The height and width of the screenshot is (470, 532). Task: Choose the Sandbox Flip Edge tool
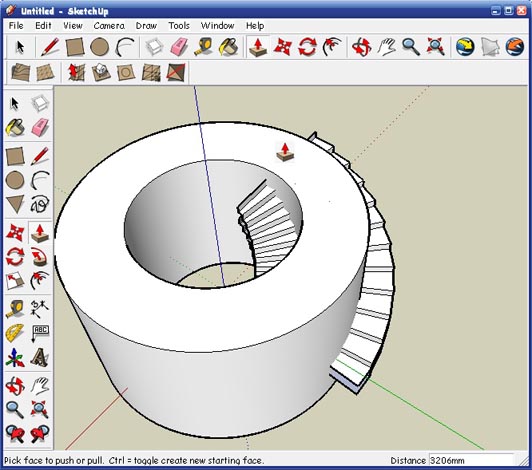pos(176,72)
